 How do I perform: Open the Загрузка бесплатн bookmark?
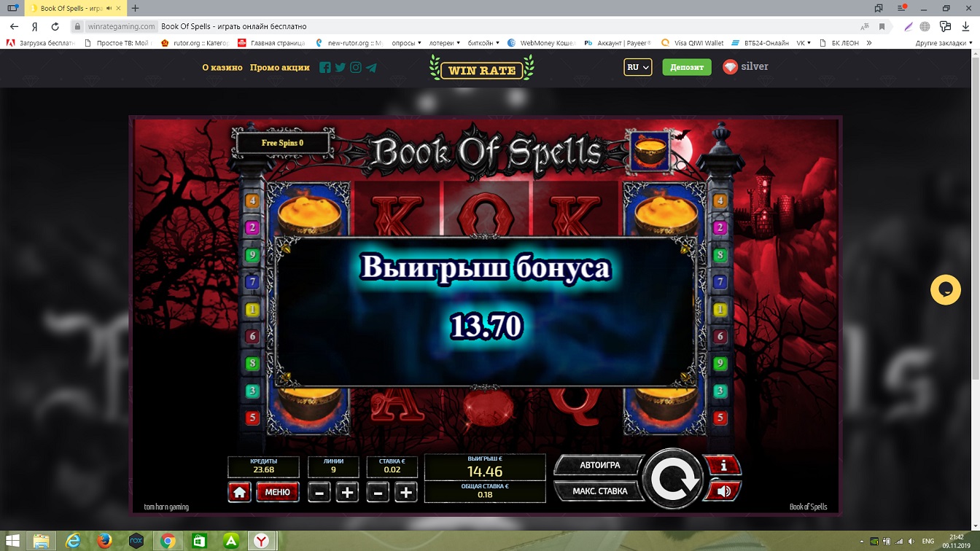point(40,43)
